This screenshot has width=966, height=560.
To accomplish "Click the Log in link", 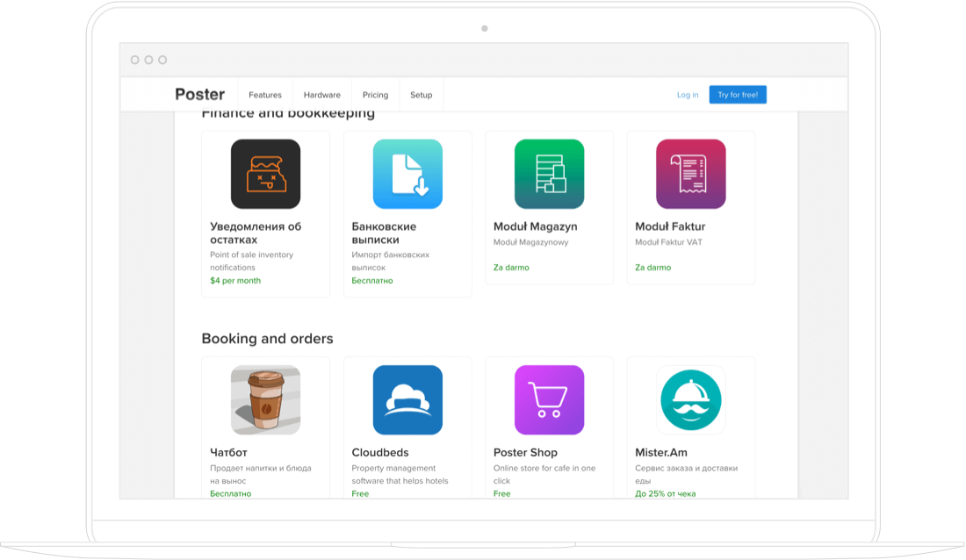I will pos(688,95).
